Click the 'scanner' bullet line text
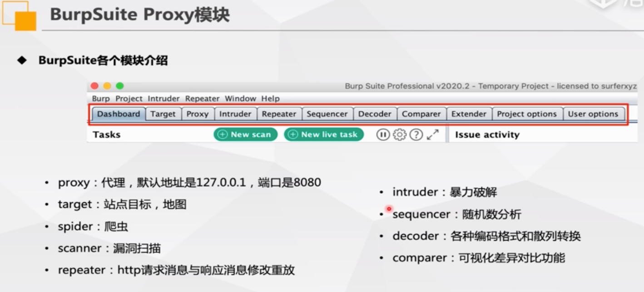 coord(109,248)
